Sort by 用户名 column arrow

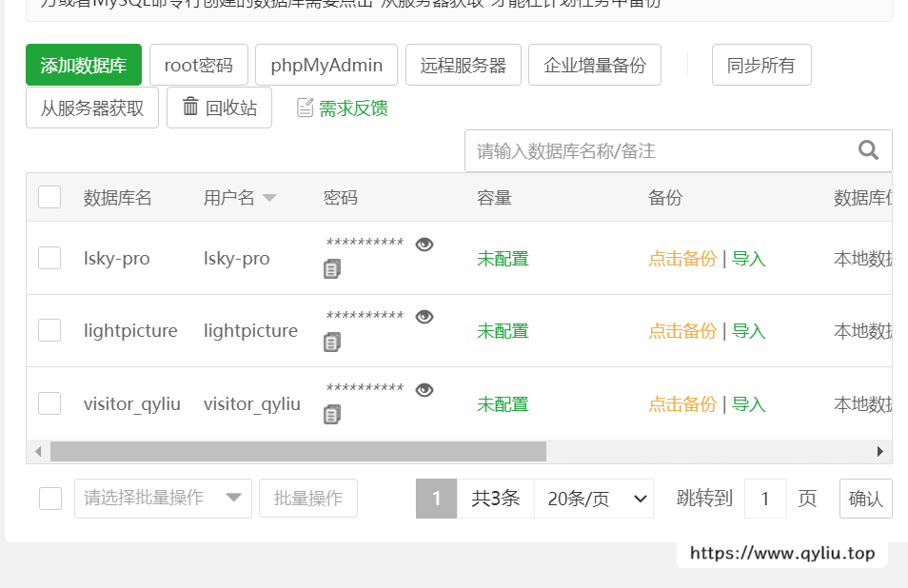click(x=269, y=198)
